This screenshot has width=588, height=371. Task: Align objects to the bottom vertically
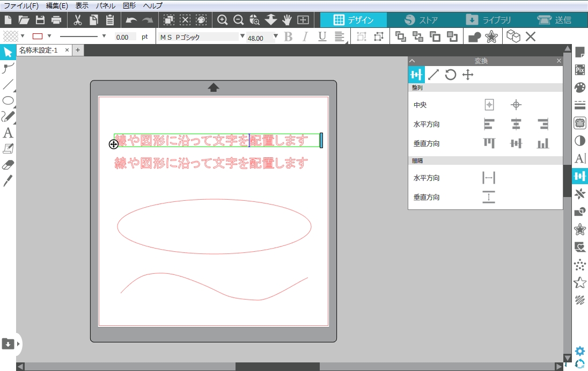[x=543, y=143]
